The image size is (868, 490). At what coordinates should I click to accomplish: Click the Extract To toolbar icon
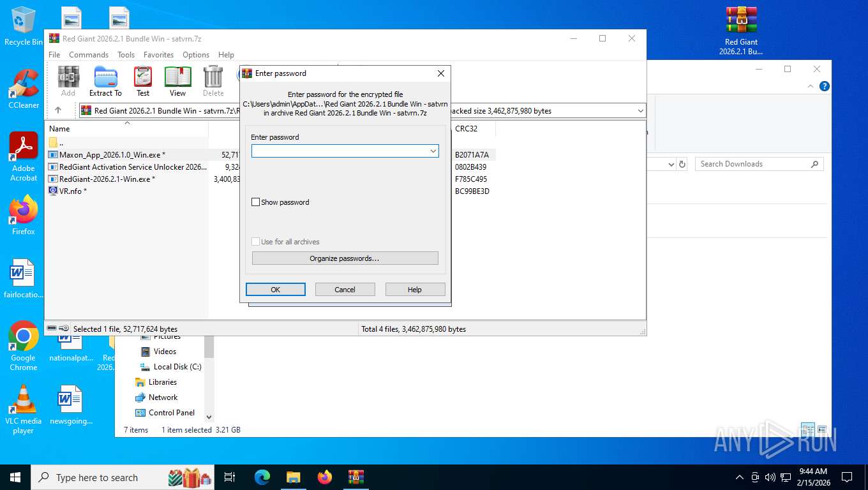click(105, 81)
